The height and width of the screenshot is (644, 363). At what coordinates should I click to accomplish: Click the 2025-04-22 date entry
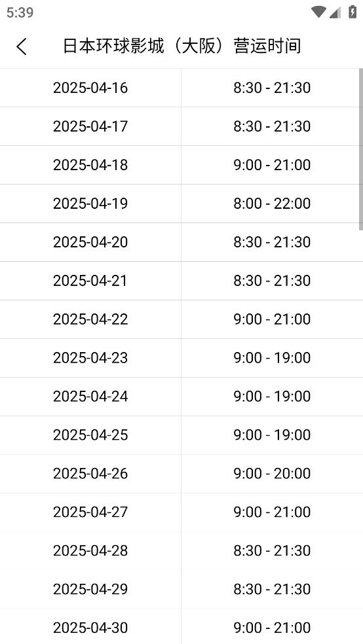(x=90, y=319)
